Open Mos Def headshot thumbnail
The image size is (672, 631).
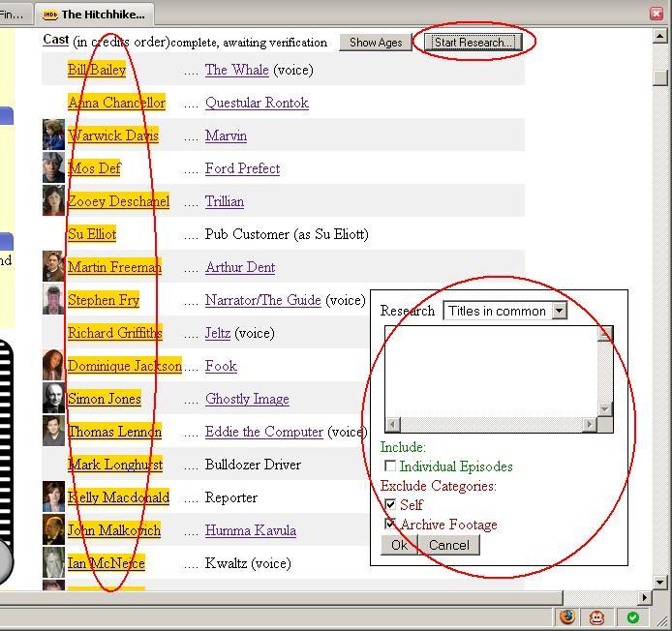pyautogui.click(x=53, y=167)
